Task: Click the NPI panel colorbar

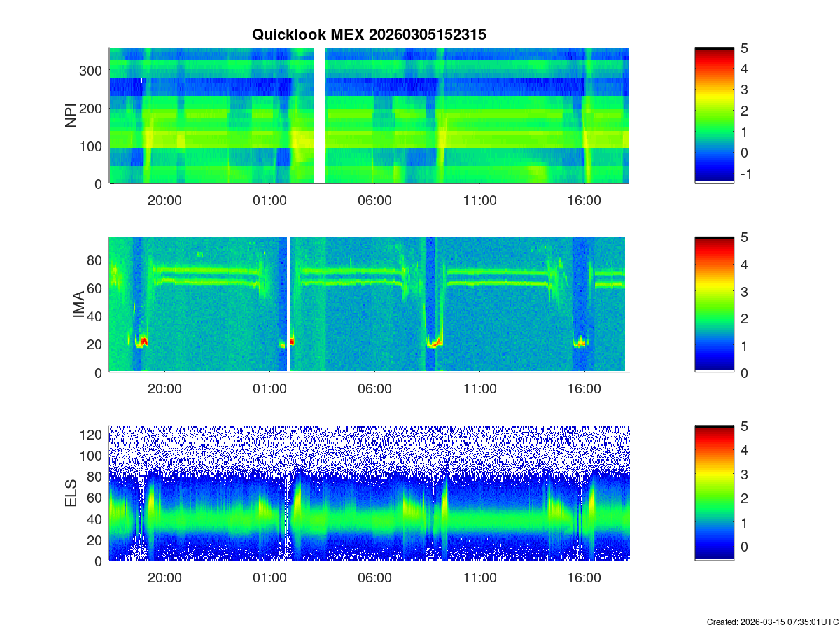Action: [714, 115]
